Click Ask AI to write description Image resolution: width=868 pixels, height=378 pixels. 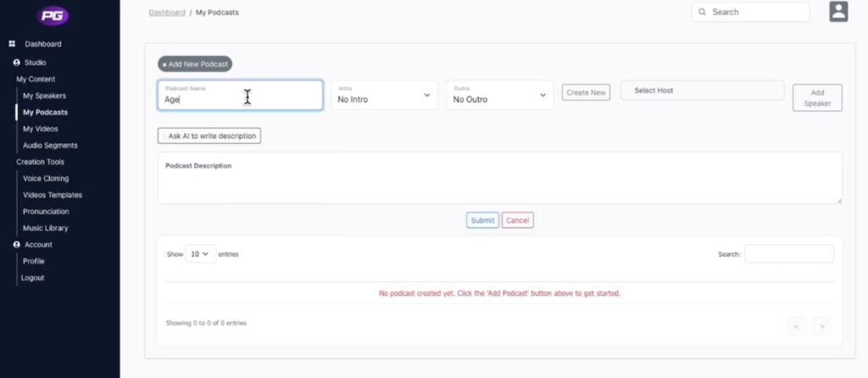pyautogui.click(x=209, y=136)
